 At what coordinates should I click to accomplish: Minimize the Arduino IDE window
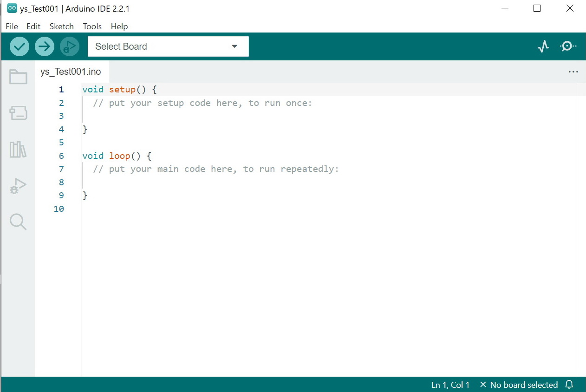pos(504,8)
